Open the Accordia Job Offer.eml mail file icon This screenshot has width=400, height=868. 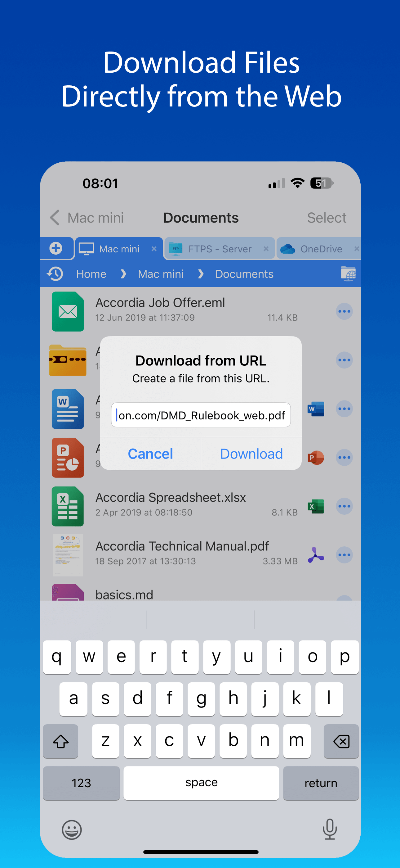pos(68,311)
